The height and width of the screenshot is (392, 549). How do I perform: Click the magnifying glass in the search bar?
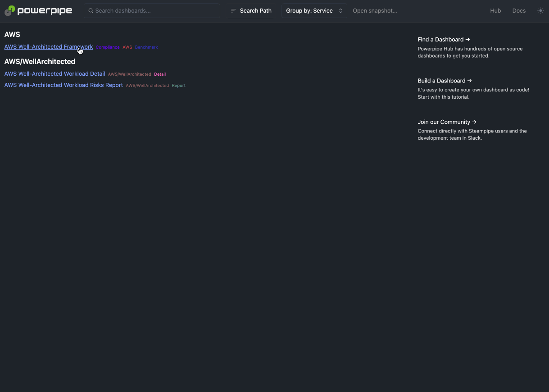coord(91,10)
